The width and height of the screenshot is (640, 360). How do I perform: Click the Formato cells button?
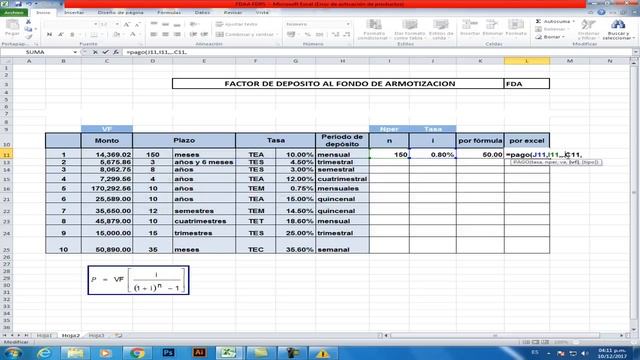tap(516, 28)
